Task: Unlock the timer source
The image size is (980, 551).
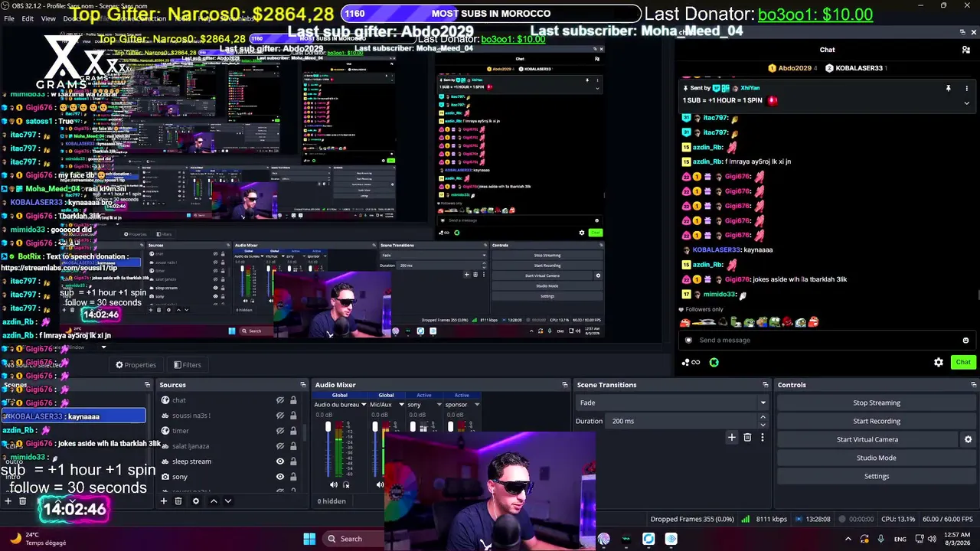Action: 293,431
